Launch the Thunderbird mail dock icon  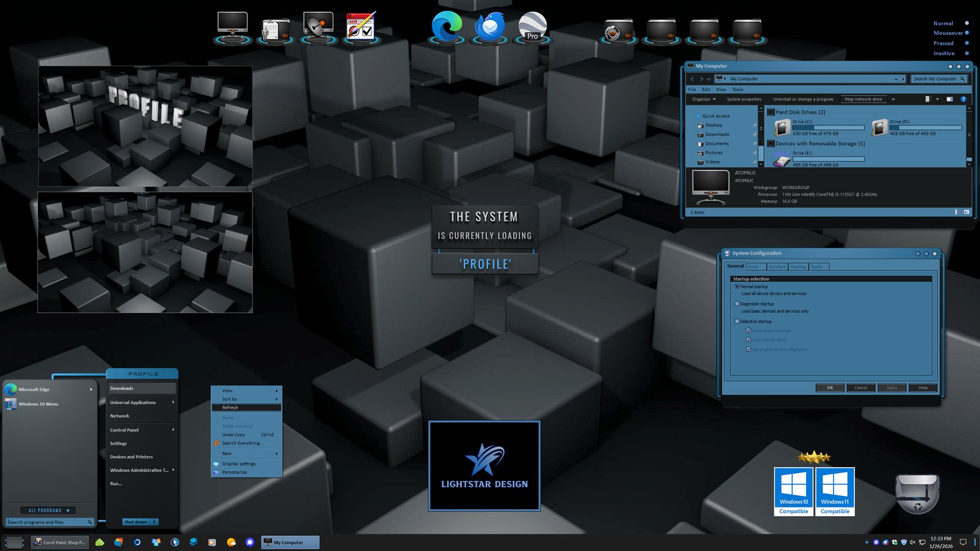pos(489,27)
